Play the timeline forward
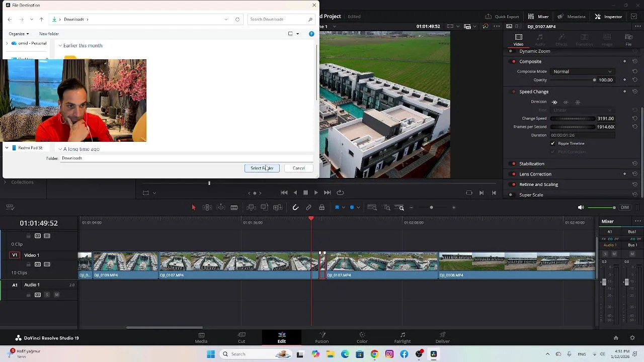This screenshot has width=644, height=362. coord(316,193)
